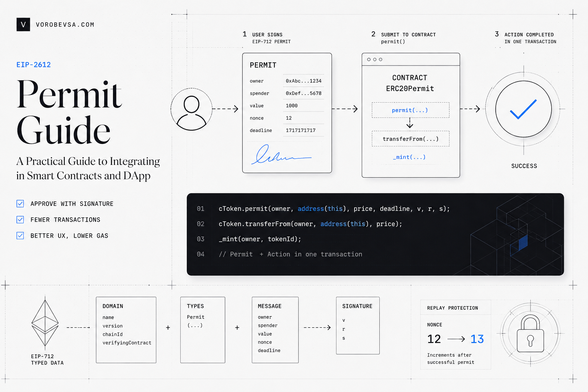Toggle the Better UX, Lower Gas checkbox
The image size is (588, 392).
click(x=20, y=236)
